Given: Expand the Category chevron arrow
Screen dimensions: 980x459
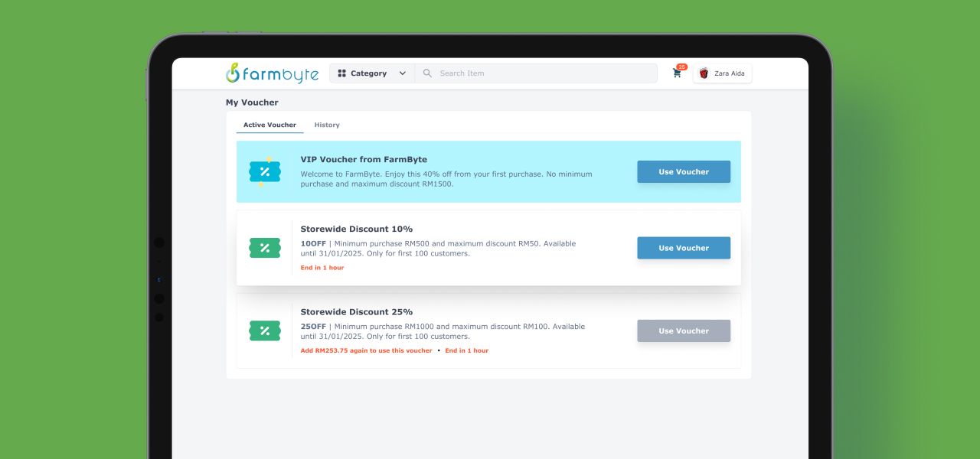Looking at the screenshot, I should tap(401, 73).
